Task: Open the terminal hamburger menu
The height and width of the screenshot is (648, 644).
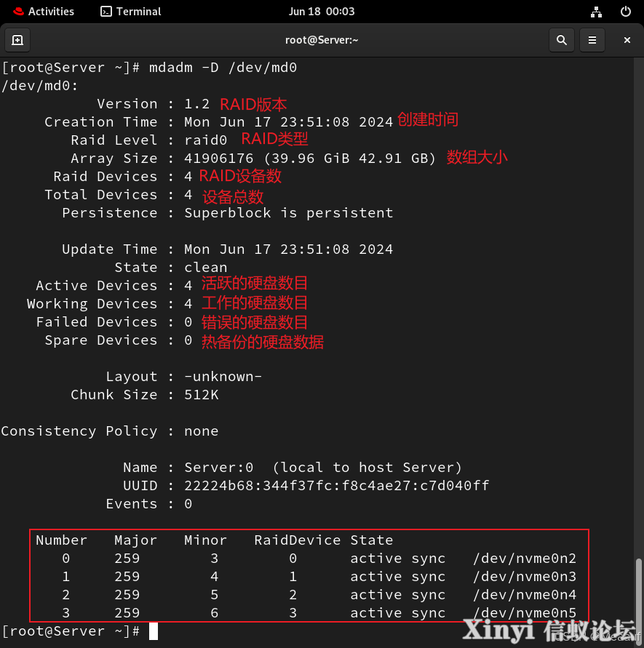Action: point(592,40)
